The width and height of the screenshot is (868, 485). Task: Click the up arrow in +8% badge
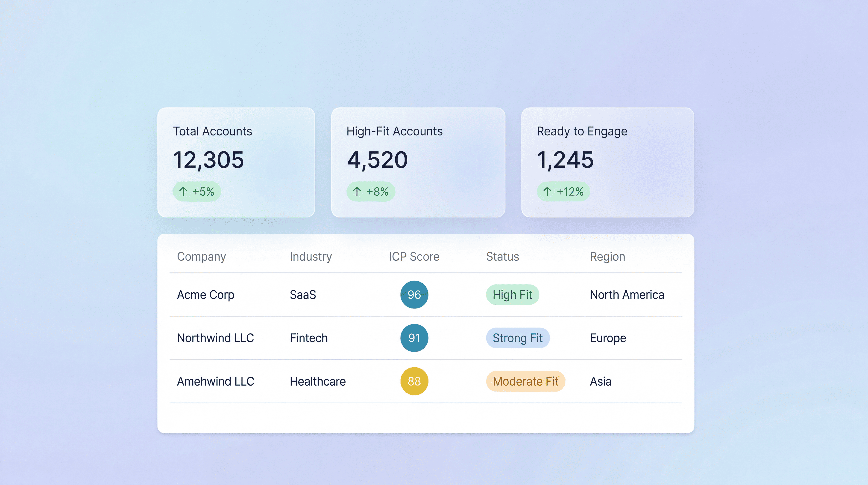357,192
